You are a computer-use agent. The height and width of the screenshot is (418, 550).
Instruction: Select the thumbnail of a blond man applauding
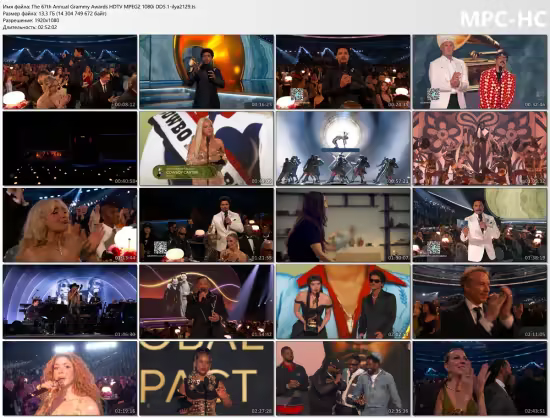(x=480, y=302)
